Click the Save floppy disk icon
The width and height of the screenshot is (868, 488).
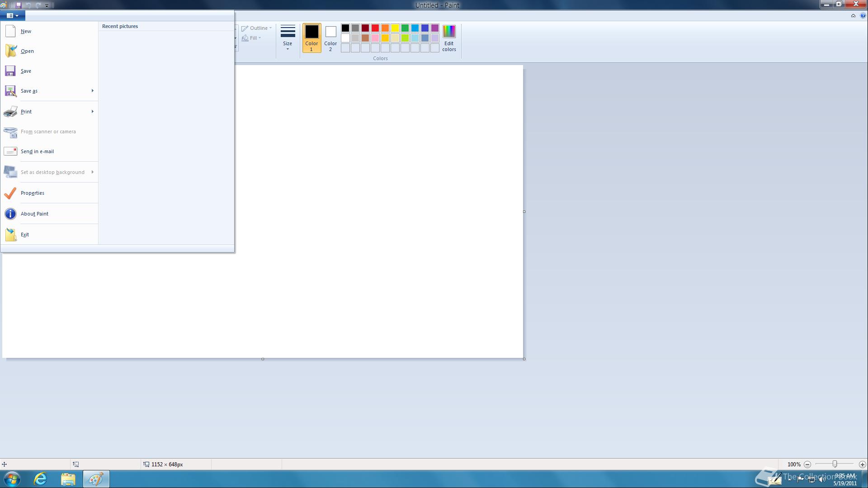point(10,71)
